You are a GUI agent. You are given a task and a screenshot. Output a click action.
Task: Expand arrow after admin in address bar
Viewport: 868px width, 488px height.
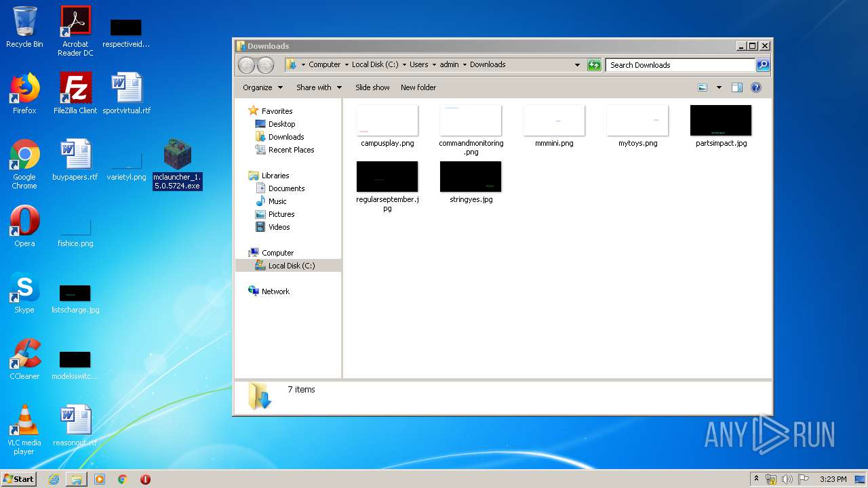pyautogui.click(x=465, y=65)
